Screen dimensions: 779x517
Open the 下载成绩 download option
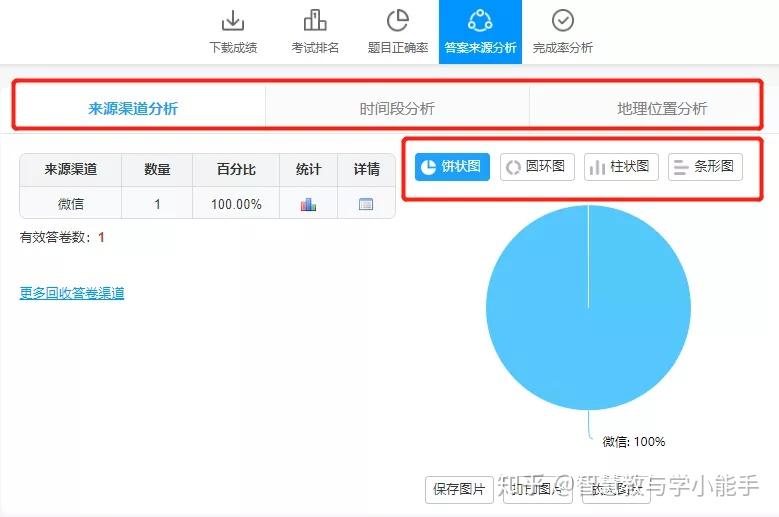click(x=233, y=32)
